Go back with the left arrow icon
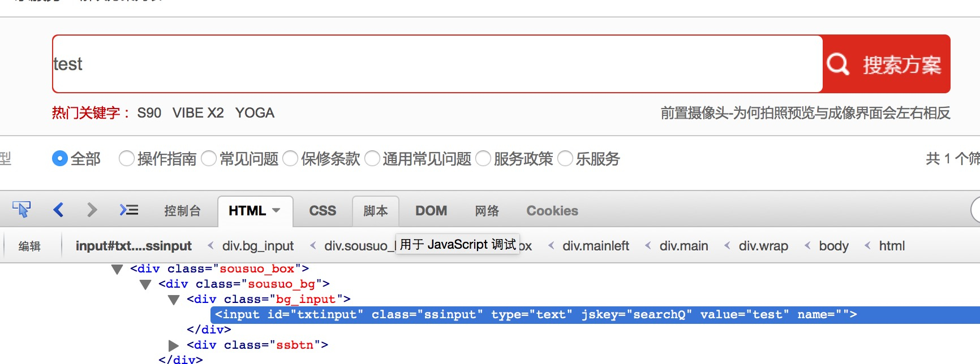The image size is (980, 364). [58, 210]
